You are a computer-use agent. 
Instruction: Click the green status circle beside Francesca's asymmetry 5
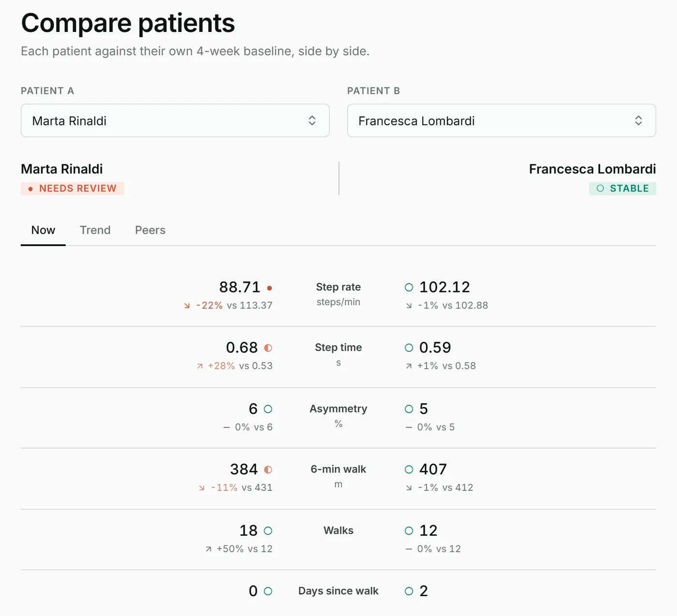point(409,409)
